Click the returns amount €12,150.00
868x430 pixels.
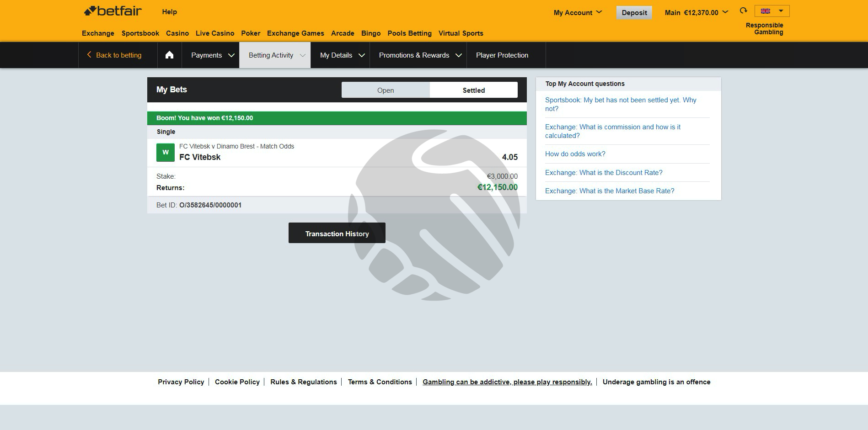(498, 187)
